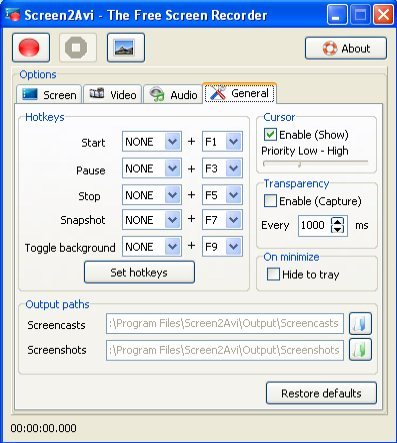397x443 pixels.
Task: Click Restore defaults button
Action: 321,393
